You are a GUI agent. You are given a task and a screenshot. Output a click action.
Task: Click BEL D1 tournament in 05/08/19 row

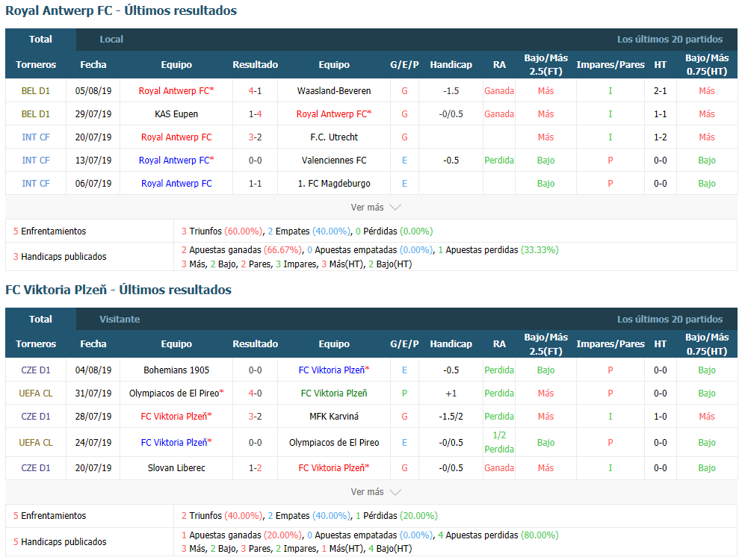point(35,91)
